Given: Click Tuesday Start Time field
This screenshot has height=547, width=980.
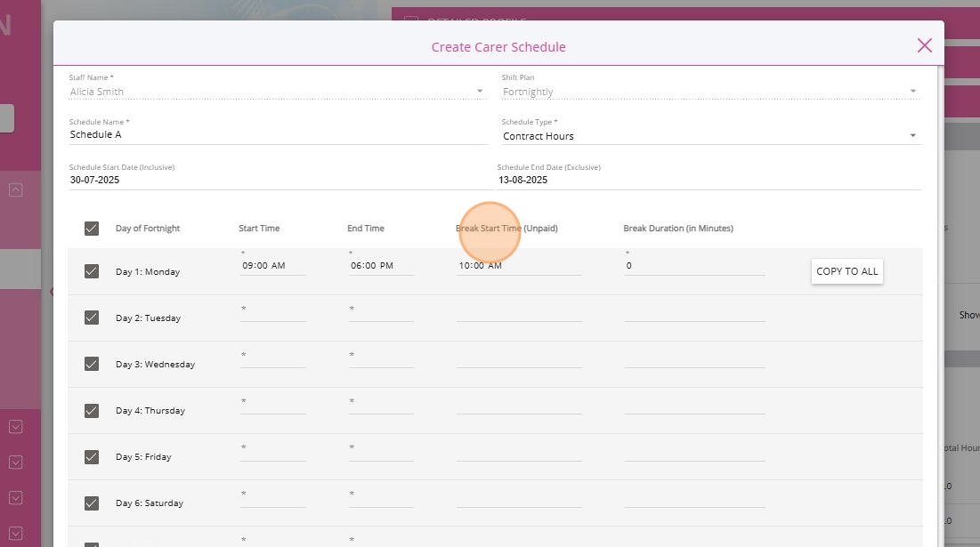Looking at the screenshot, I should [273, 313].
